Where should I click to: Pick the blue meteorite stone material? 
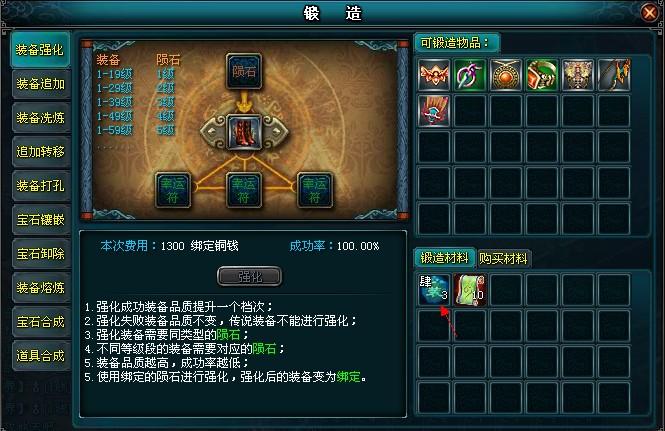pyautogui.click(x=433, y=290)
